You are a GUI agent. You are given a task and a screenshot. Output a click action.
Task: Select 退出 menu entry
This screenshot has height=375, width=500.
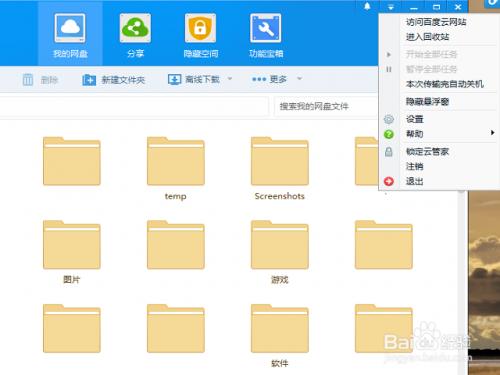pyautogui.click(x=415, y=181)
